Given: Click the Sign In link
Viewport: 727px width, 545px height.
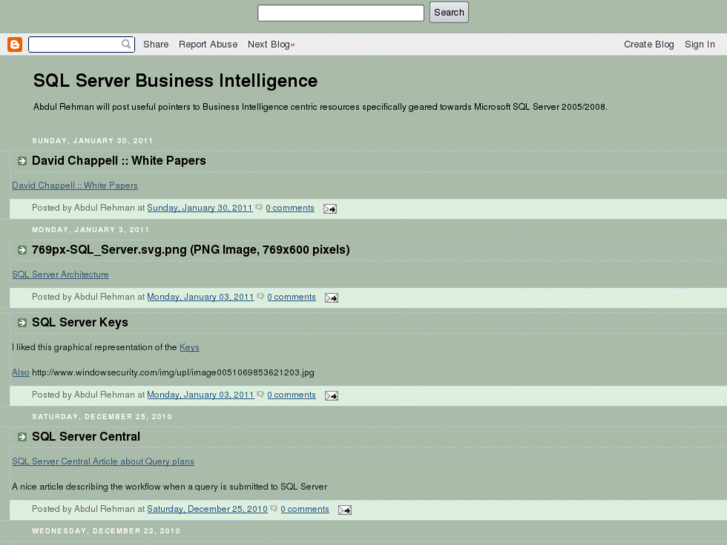Looking at the screenshot, I should tap(700, 44).
